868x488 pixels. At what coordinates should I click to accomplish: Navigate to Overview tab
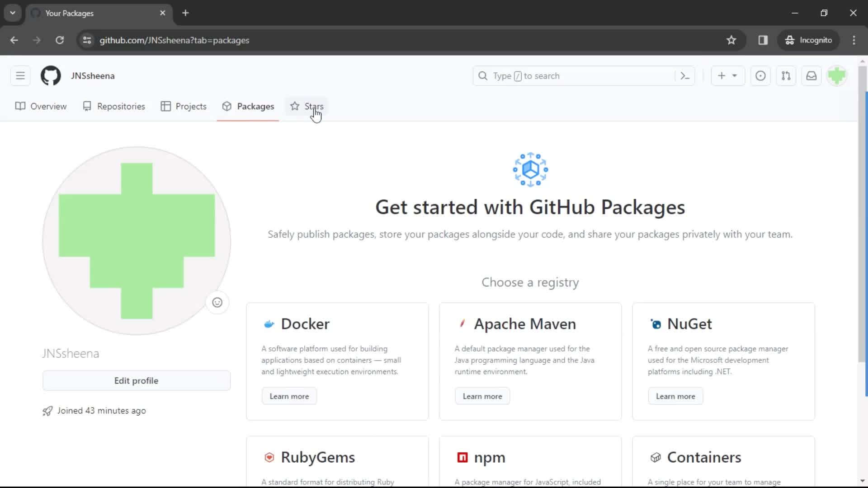tap(48, 106)
